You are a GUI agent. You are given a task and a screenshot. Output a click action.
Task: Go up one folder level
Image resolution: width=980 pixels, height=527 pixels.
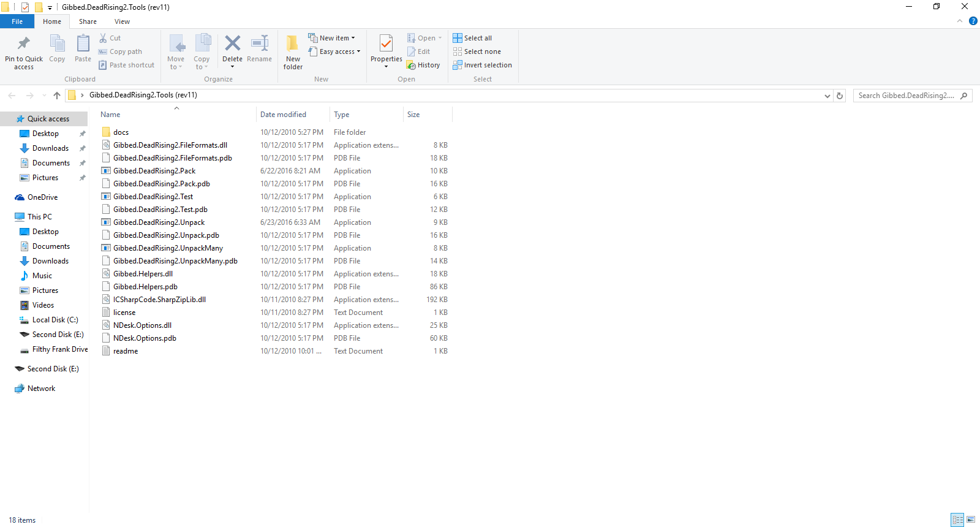(x=57, y=95)
